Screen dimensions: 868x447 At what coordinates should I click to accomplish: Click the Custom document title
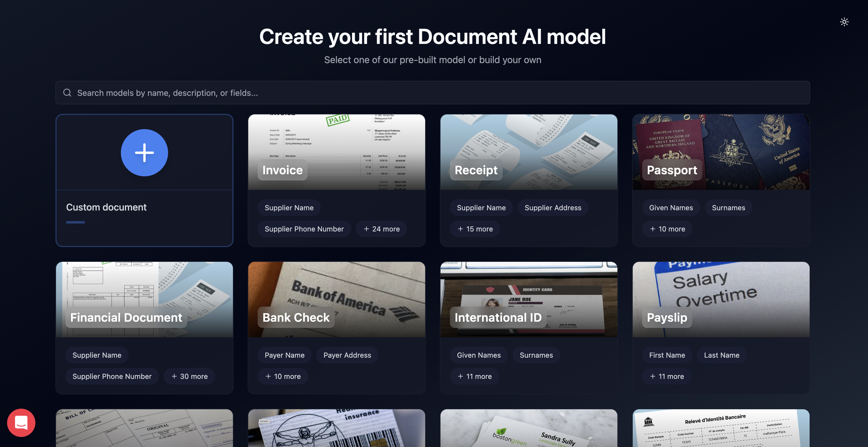[x=106, y=207]
